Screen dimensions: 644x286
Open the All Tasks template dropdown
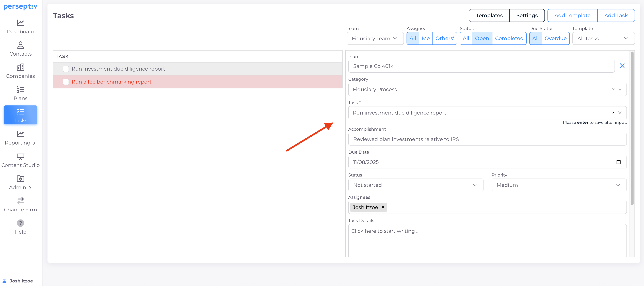coord(603,39)
